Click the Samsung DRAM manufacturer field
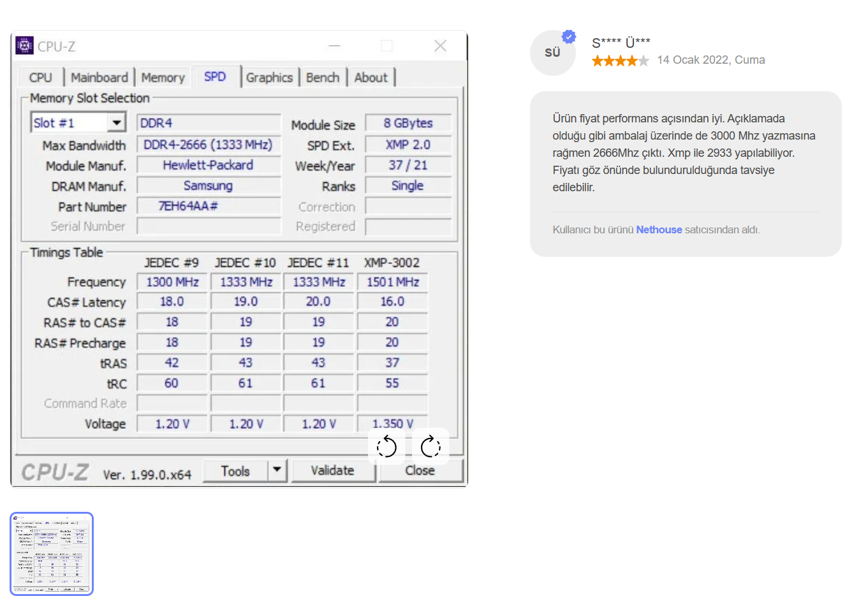 209,185
